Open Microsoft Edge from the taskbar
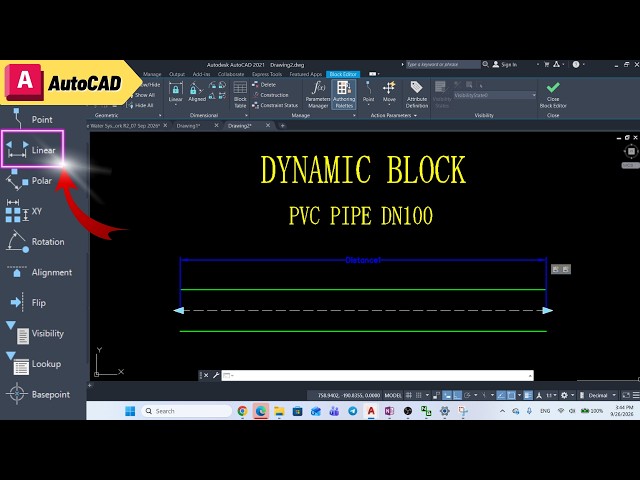Image resolution: width=640 pixels, height=480 pixels. click(x=261, y=411)
